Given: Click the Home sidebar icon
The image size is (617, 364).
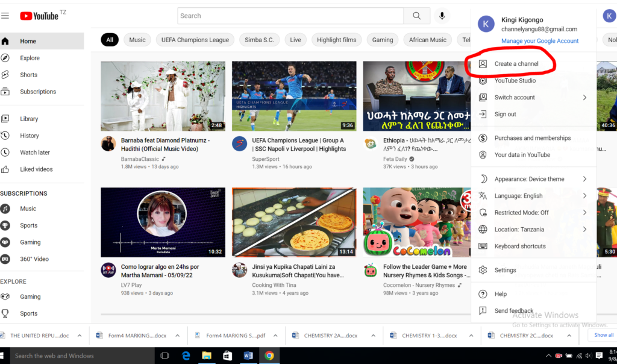Looking at the screenshot, I should pos(5,41).
